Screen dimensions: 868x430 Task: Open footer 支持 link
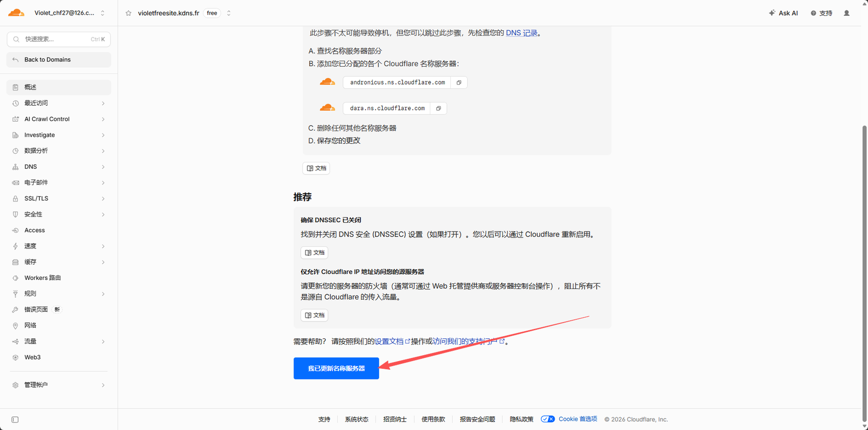pyautogui.click(x=324, y=419)
